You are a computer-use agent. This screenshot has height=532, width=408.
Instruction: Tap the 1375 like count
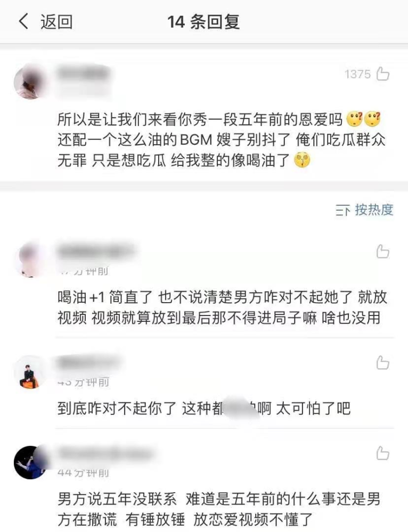tap(357, 74)
